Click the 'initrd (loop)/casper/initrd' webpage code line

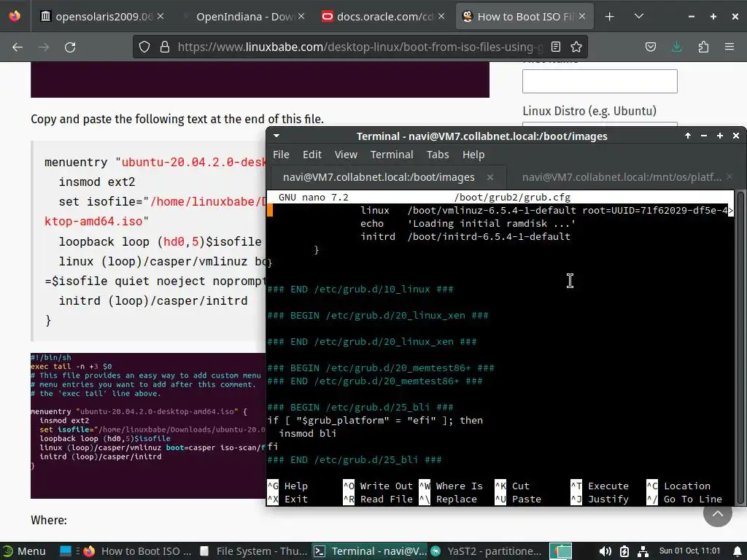(153, 301)
